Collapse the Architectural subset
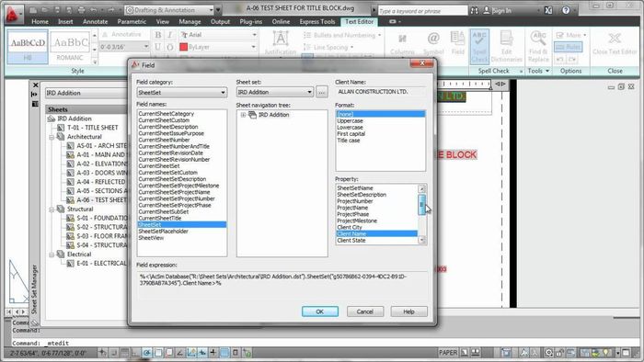 (52, 137)
